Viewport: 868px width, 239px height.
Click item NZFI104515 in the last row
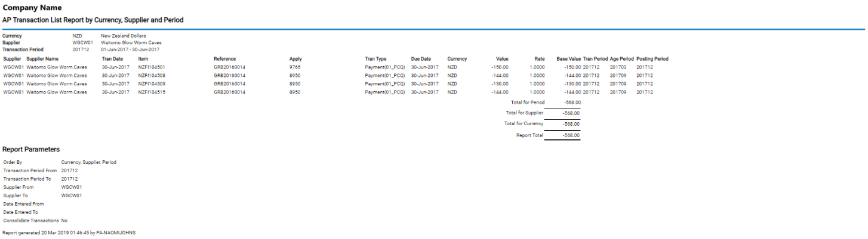click(x=152, y=92)
